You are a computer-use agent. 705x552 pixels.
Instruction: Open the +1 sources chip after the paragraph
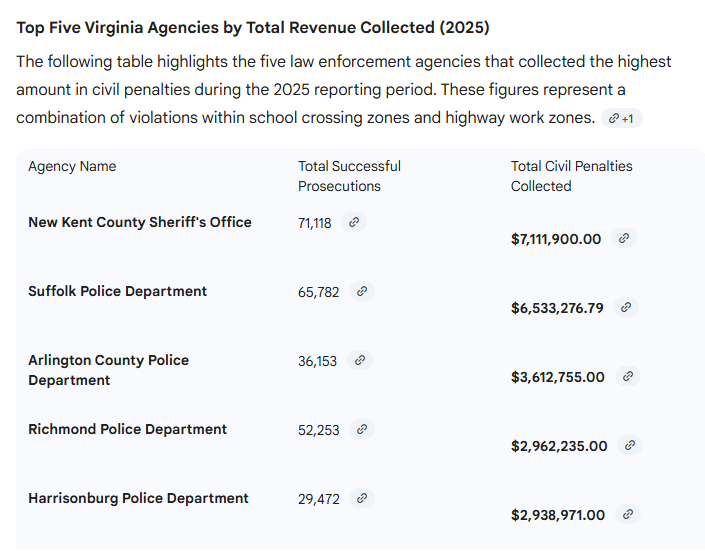[x=621, y=119]
